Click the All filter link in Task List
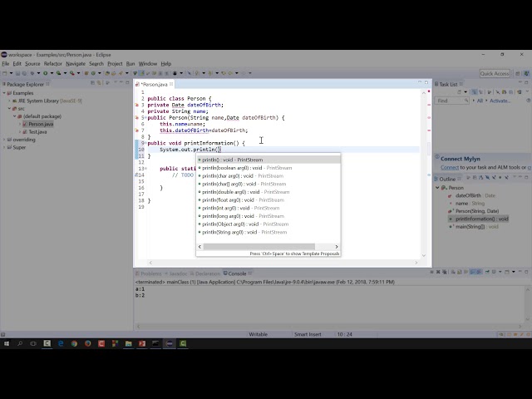Viewport: 532px width, 399px height. pos(480,101)
